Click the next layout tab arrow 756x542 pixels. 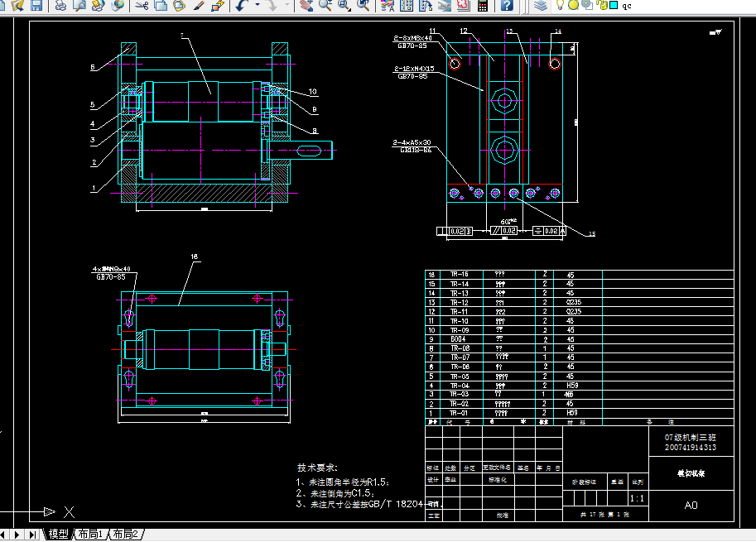pos(17,535)
